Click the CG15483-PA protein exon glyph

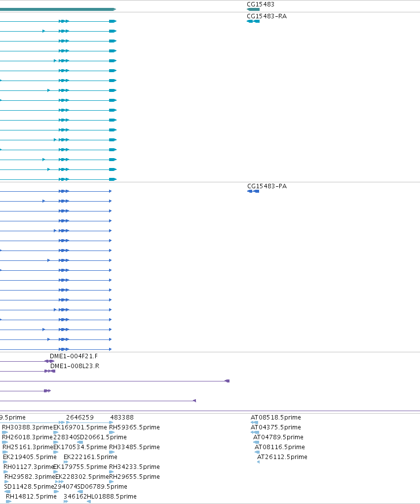(253, 191)
